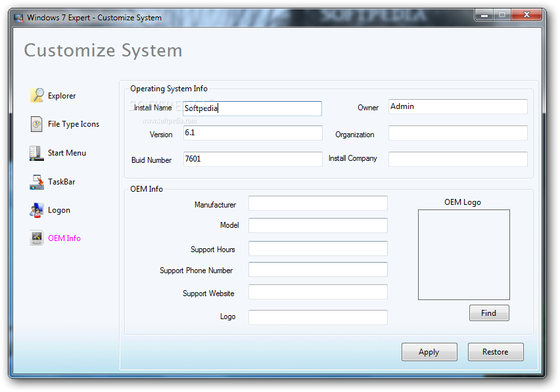This screenshot has height=392, width=560.
Task: Open the Explorer magnifier icon
Action: [x=37, y=96]
